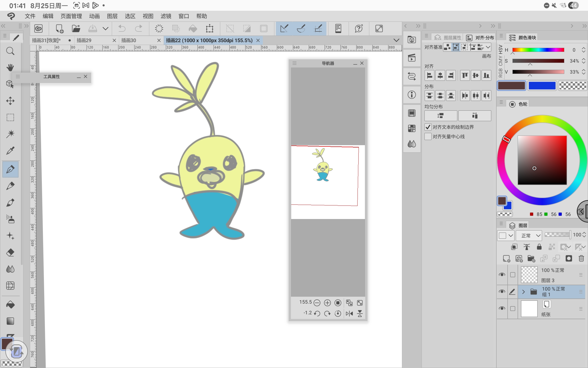This screenshot has width=588, height=368.
Task: Hide the 图层 3 layer
Action: (502, 275)
